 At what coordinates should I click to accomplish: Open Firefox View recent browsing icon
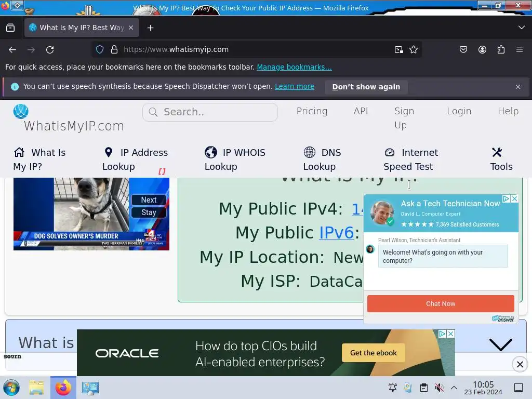click(x=10, y=28)
